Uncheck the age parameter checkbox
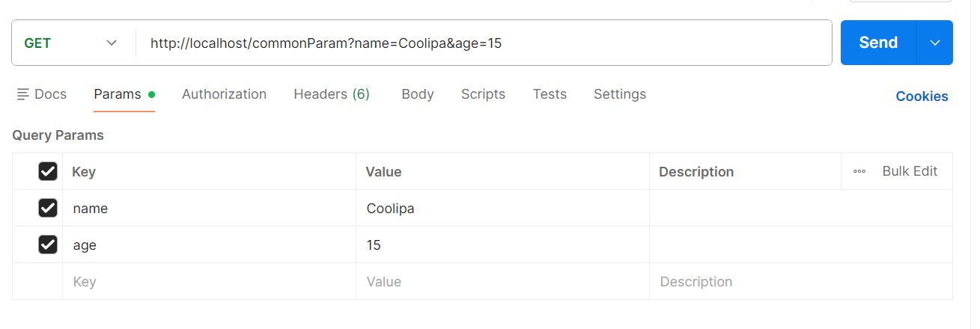980x329 pixels. click(48, 245)
